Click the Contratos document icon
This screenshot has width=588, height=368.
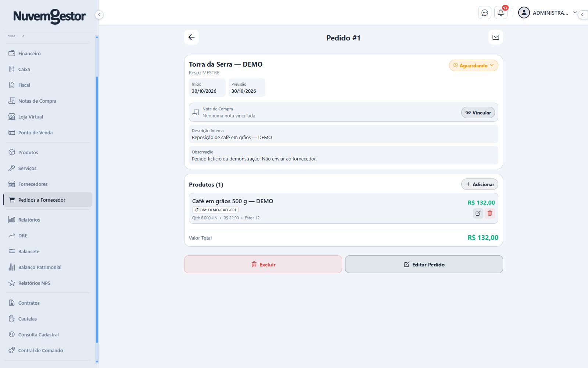12,303
